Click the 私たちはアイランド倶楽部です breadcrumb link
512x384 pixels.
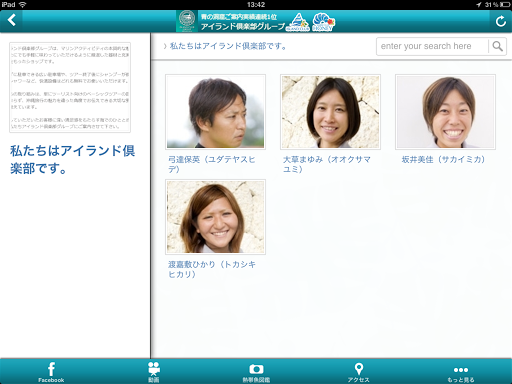pos(228,46)
